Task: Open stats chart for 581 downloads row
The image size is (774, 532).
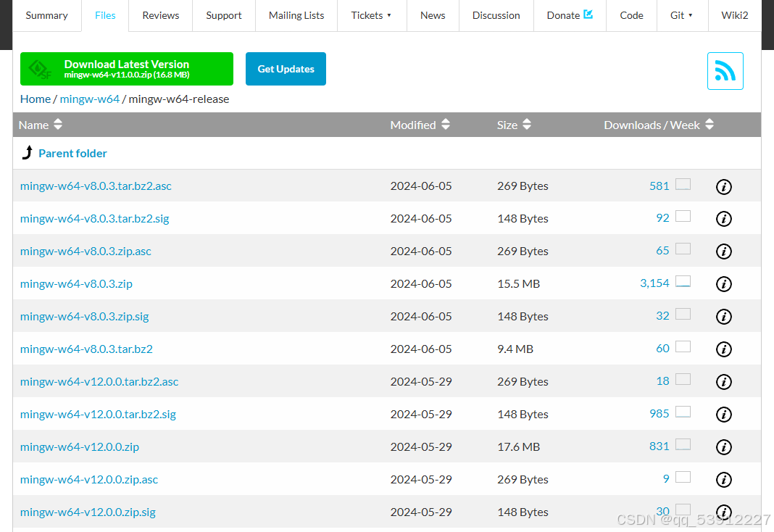Action: click(683, 185)
